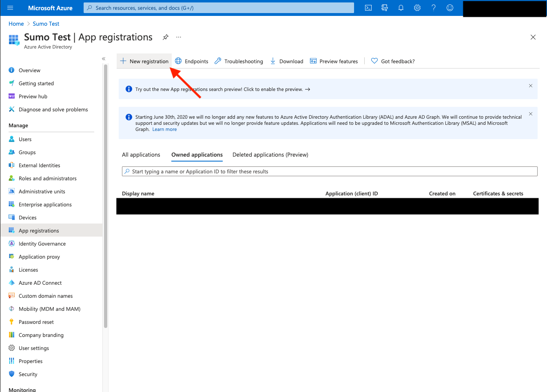Viewport: 547px width, 392px height.
Task: Navigate to Home via breadcrumb
Action: coord(16,23)
